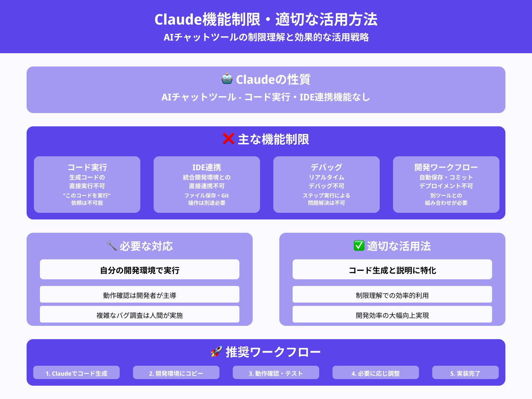Click 制限理解での効率的利用 item
This screenshot has width=532, height=399.
tap(392, 294)
